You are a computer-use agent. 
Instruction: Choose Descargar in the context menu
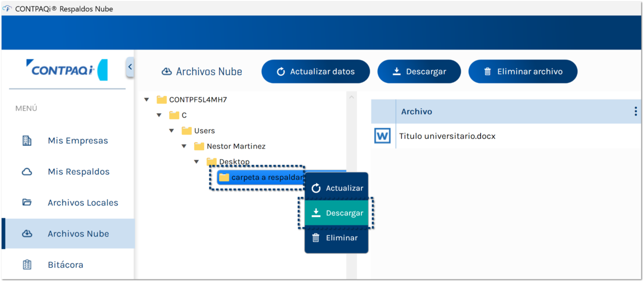(336, 213)
